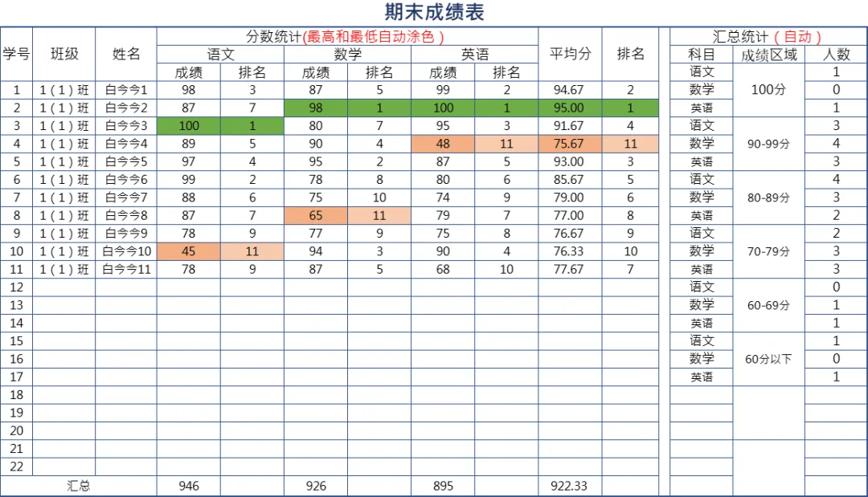Click the 60分以下 score range cell
This screenshot has width=868, height=497.
769,360
